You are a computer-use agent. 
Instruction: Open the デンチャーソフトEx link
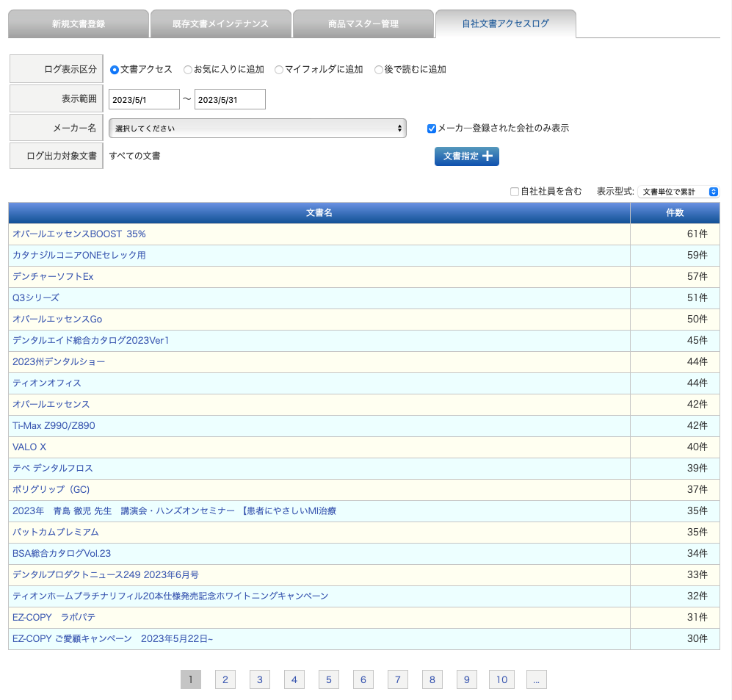53,276
